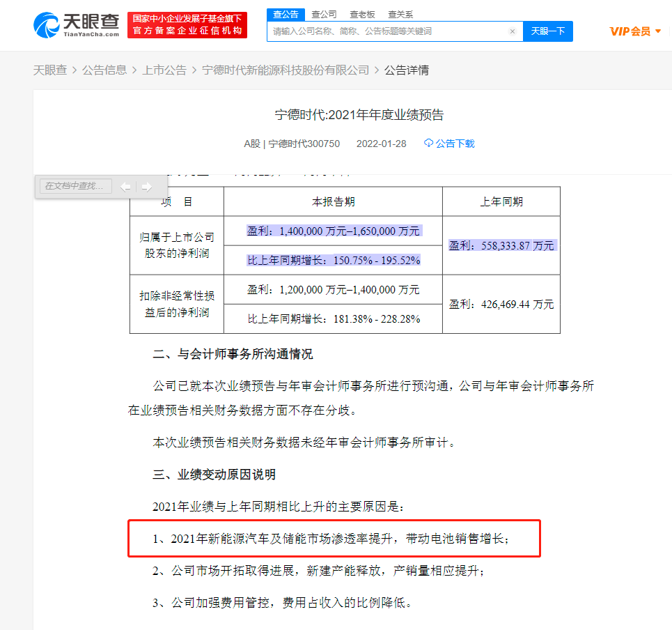Click heading 三、业绩变动原因说明

[x=214, y=475]
